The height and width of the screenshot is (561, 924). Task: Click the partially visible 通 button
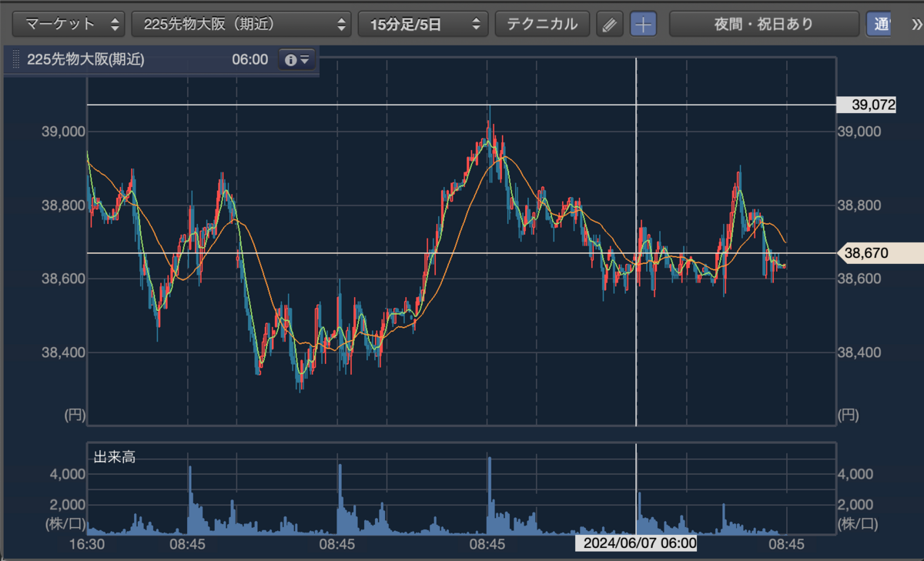pos(879,24)
